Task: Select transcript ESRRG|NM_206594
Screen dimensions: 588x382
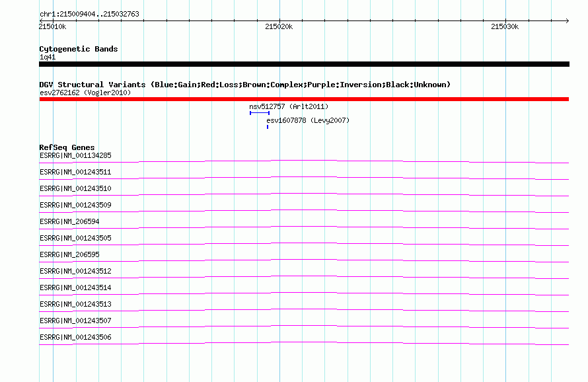Action: (69, 221)
